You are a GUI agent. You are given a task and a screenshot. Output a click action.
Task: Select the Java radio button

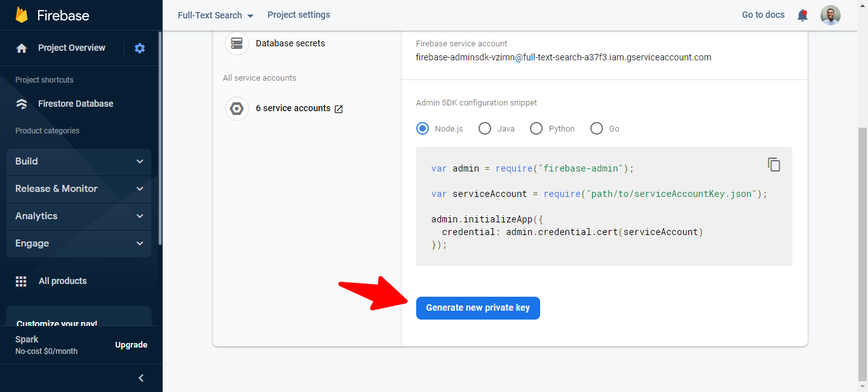tap(485, 128)
